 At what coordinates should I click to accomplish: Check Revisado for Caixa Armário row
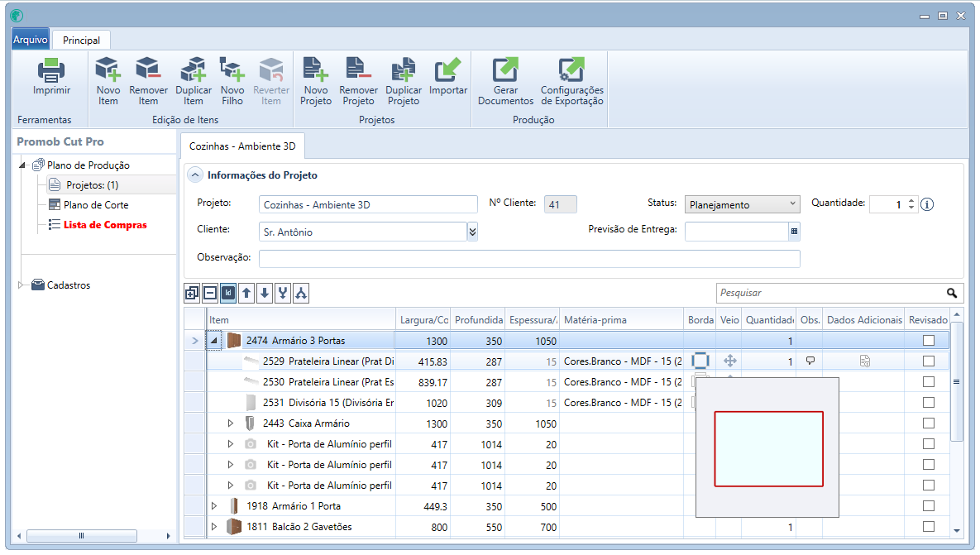coord(929,423)
